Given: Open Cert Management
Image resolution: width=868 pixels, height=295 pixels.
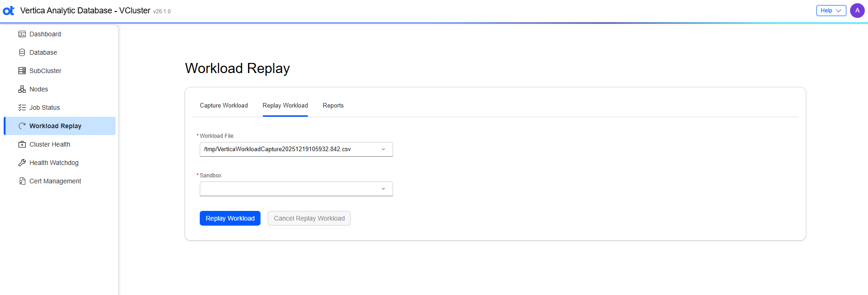Looking at the screenshot, I should [x=60, y=181].
